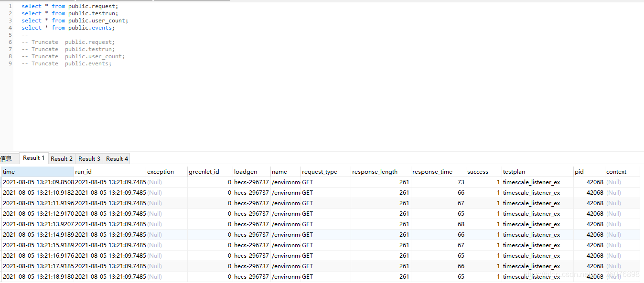This screenshot has width=644, height=283.
Task: Select time cell '2021-08-05 13:21:12.9170'
Action: (38, 214)
